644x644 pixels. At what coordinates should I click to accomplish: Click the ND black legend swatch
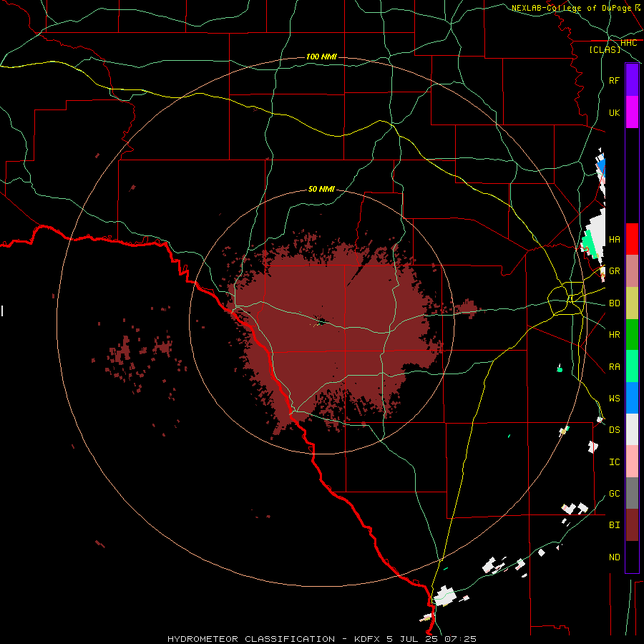point(632,557)
